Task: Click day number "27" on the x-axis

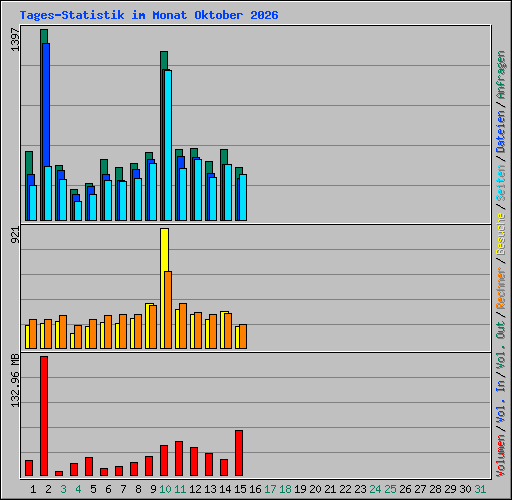Action: point(420,489)
